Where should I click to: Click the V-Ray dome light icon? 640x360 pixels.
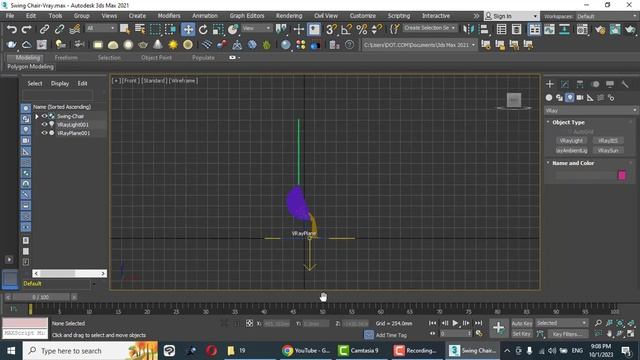tap(113, 44)
